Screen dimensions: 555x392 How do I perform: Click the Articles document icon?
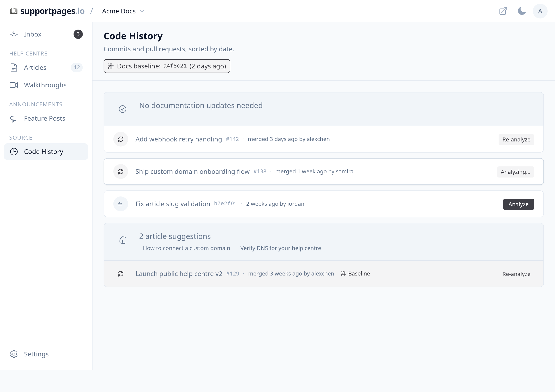point(14,68)
